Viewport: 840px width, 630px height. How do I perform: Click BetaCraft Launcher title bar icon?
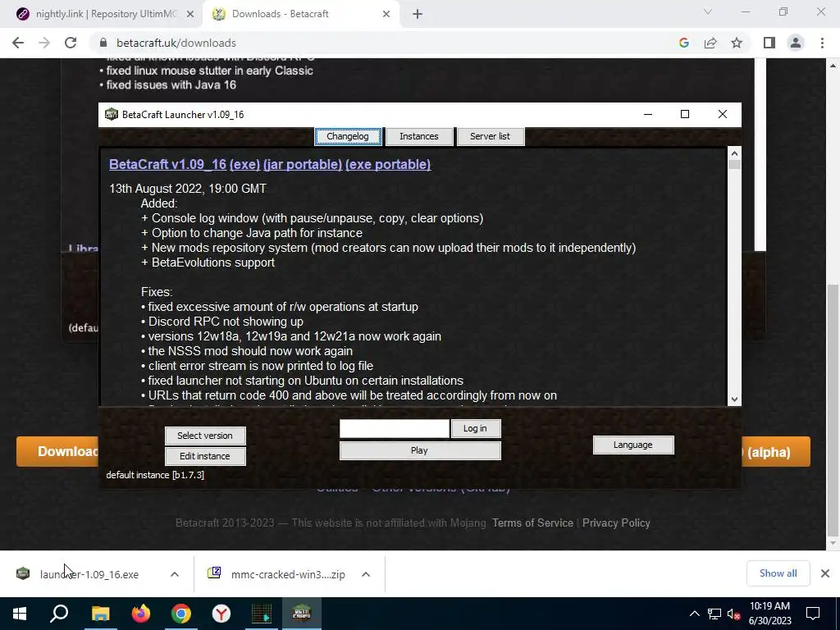[x=111, y=114]
